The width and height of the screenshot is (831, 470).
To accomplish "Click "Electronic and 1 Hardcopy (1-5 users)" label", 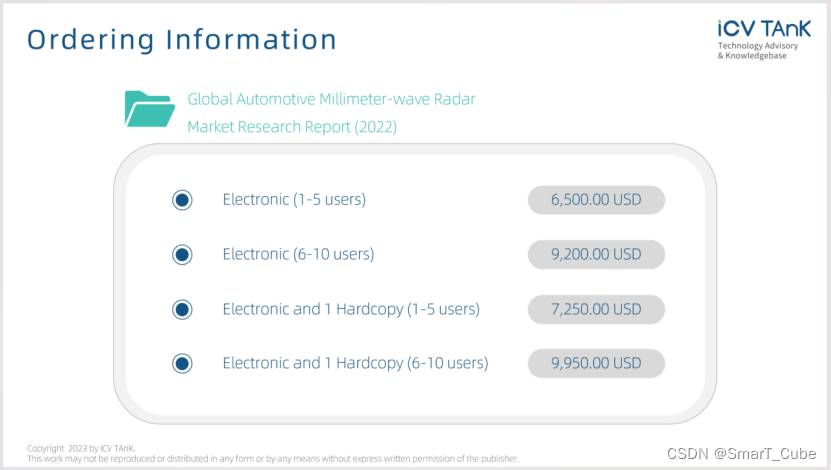I will (351, 309).
